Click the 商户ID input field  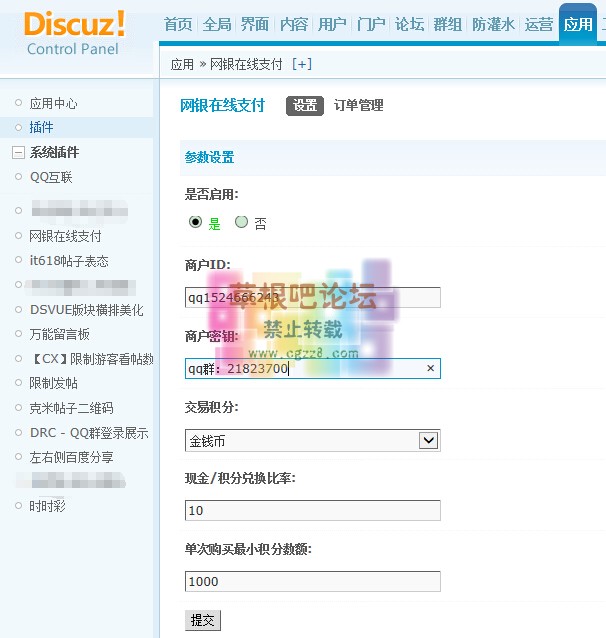tap(312, 297)
